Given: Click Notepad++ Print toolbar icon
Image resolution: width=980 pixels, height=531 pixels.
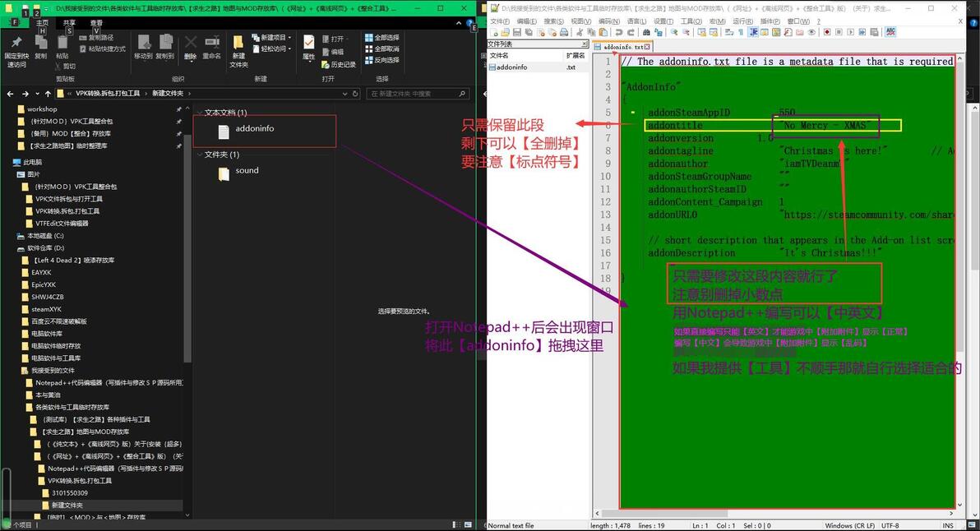Looking at the screenshot, I should click(564, 33).
